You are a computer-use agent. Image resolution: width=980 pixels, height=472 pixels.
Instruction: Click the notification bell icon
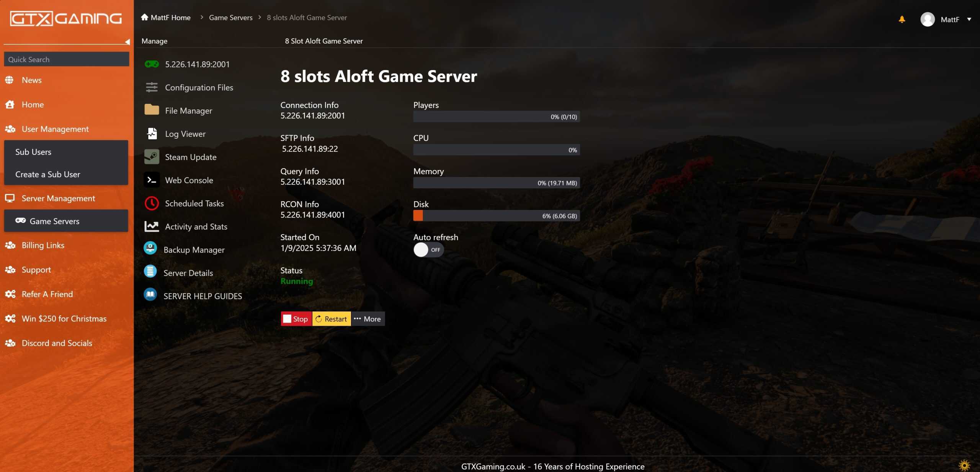(902, 19)
